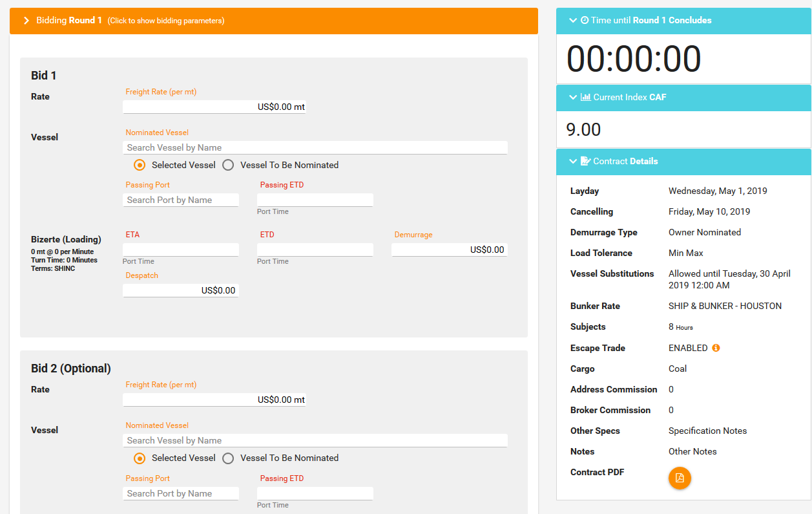The image size is (812, 514).
Task: Click Bid 1 Search Vessel by Name field
Action: coord(315,147)
